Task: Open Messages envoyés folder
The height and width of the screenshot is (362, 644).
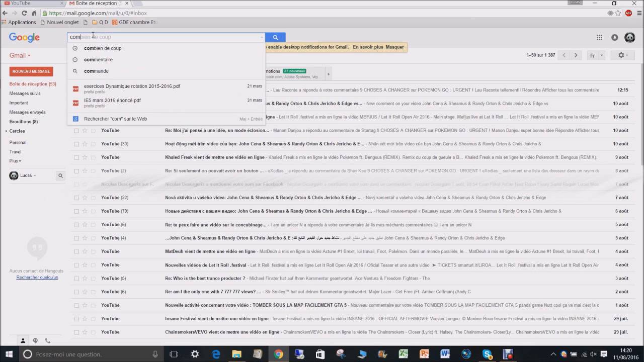Action: tap(27, 112)
